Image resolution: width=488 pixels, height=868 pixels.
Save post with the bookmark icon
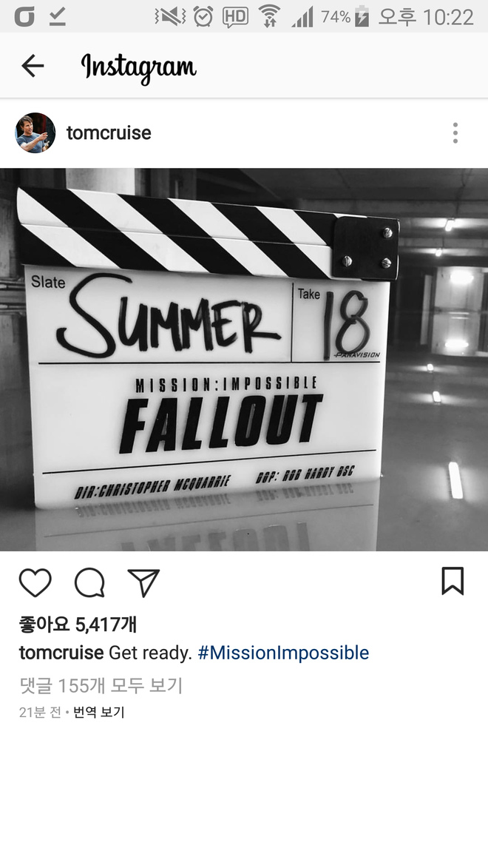coord(453,581)
